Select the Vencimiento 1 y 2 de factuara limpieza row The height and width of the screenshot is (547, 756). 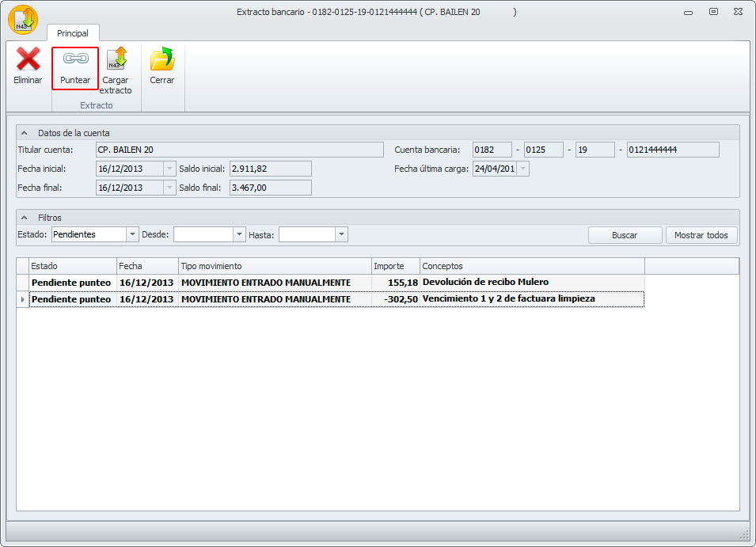[x=336, y=299]
